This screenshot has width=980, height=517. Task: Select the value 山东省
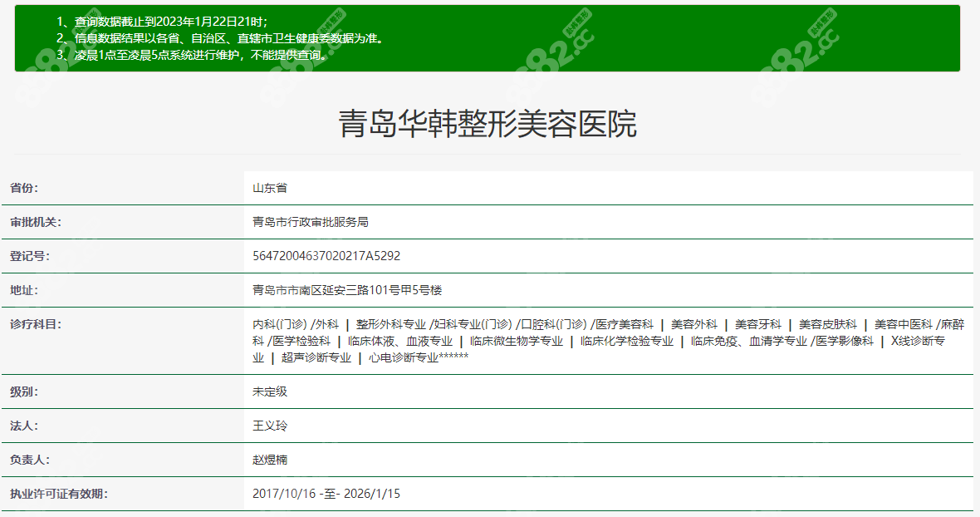click(x=270, y=188)
